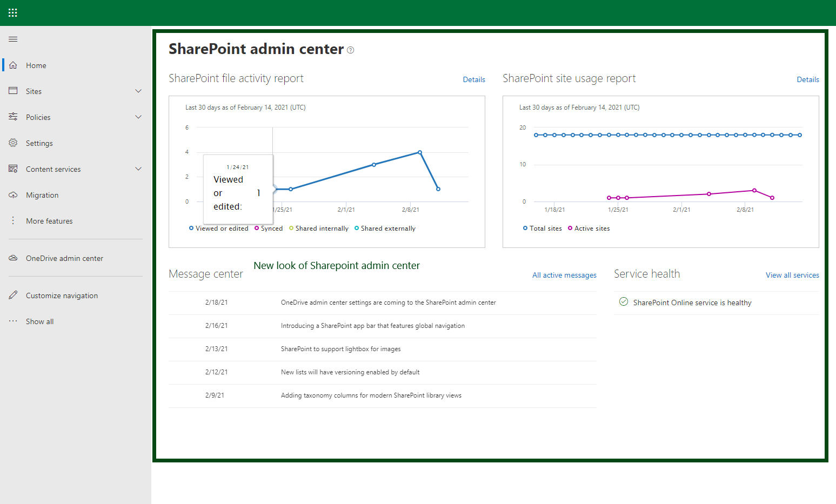Open Migration from the navigation
The width and height of the screenshot is (836, 504).
(x=42, y=195)
